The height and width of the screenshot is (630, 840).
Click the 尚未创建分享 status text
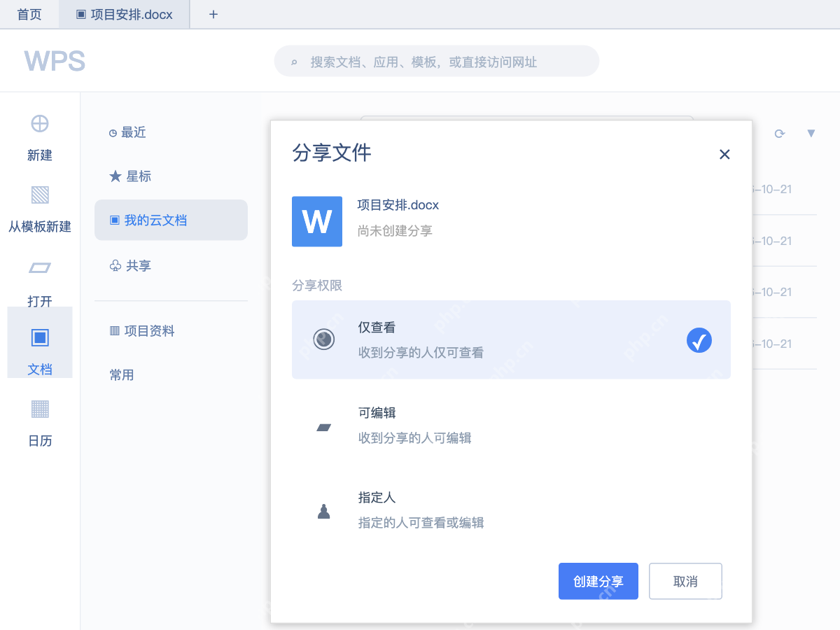(x=395, y=230)
